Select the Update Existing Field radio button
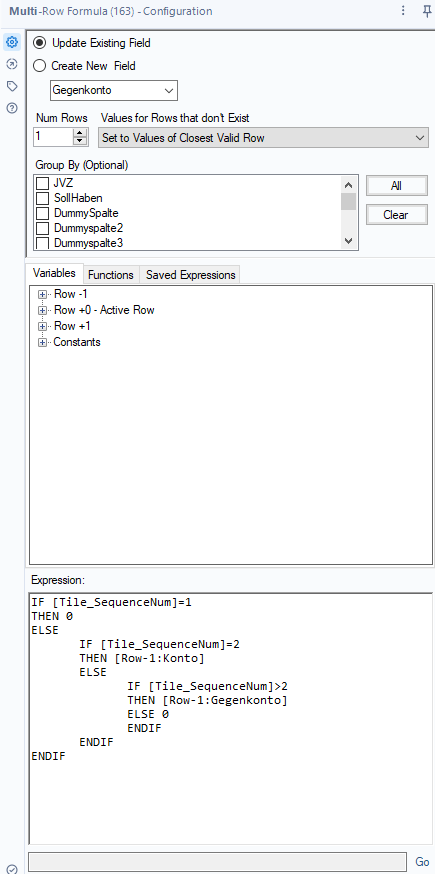The width and height of the screenshot is (435, 874). [x=40, y=43]
